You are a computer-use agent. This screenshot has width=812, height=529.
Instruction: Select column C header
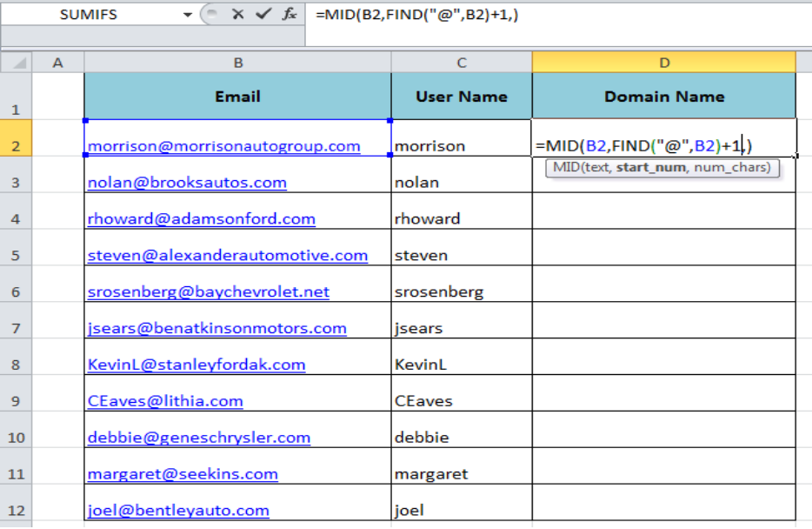pos(462,63)
